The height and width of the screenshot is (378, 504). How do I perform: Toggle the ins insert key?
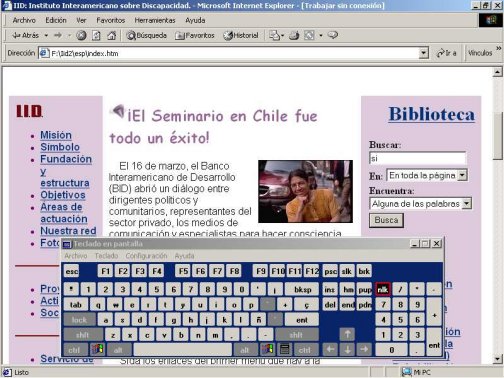[x=329, y=289]
